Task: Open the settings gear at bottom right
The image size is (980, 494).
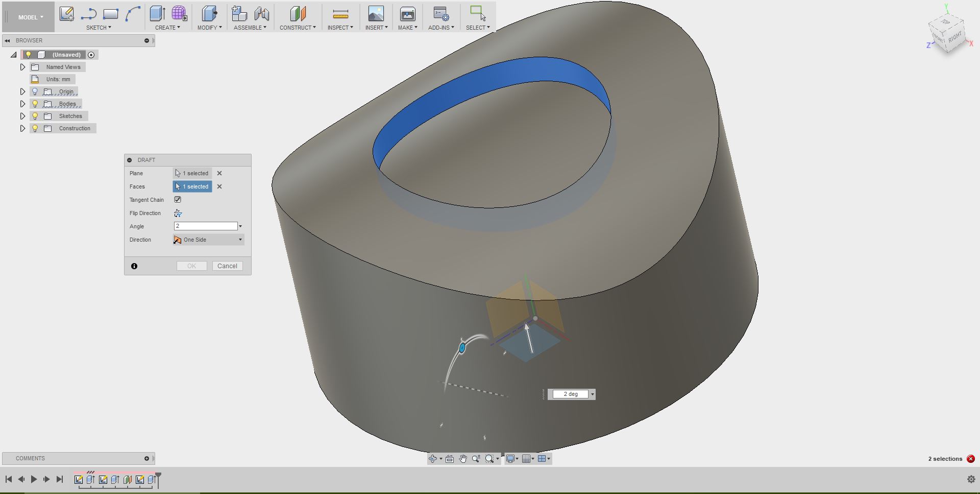Action: (970, 479)
